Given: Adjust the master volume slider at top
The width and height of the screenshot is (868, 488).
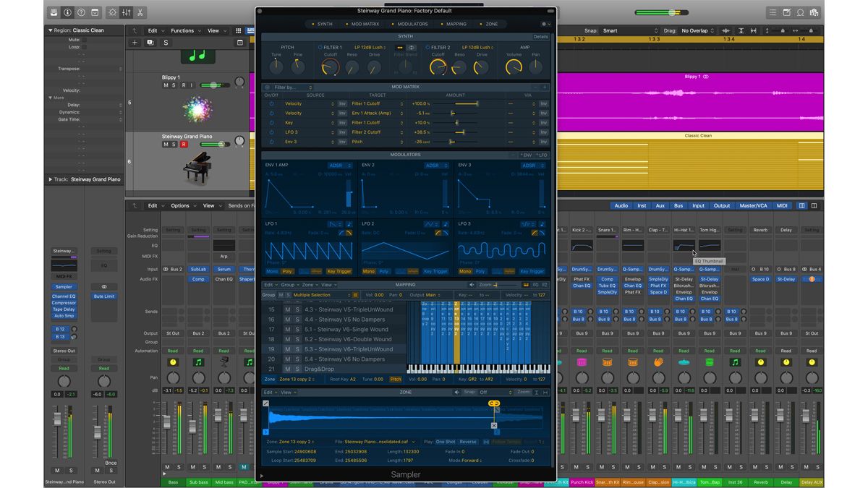Looking at the screenshot, I should point(662,12).
